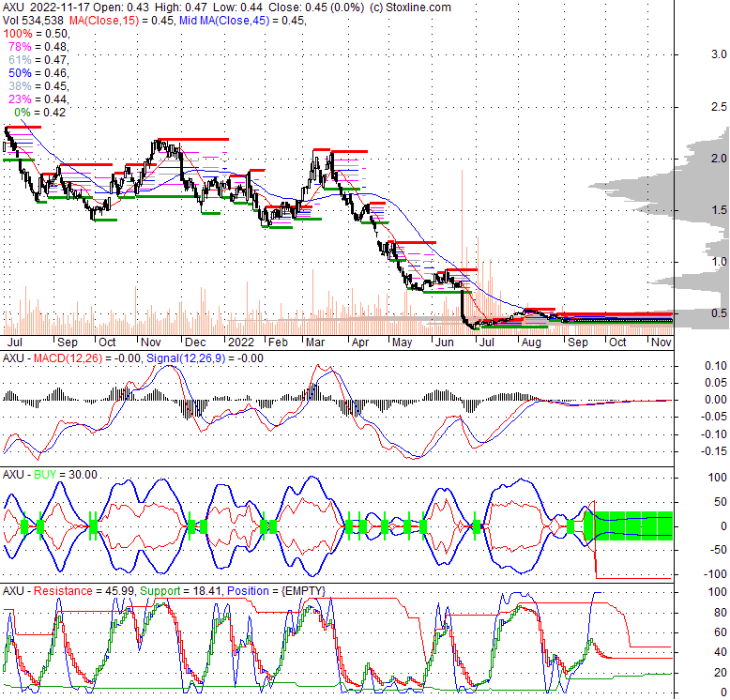Screen dimensions: 730x700
Task: Click the 0.5 price axis label
Action: [x=719, y=313]
